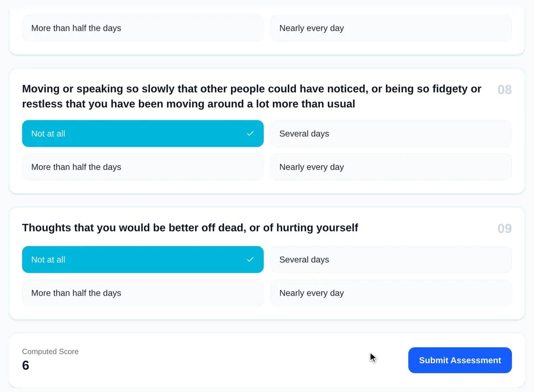
Task: Click the question number 08 indicator
Action: click(505, 90)
